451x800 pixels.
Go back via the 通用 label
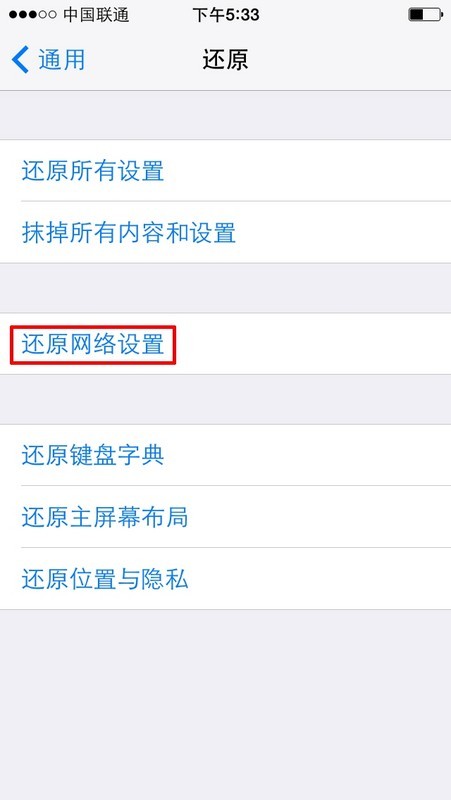[62, 60]
